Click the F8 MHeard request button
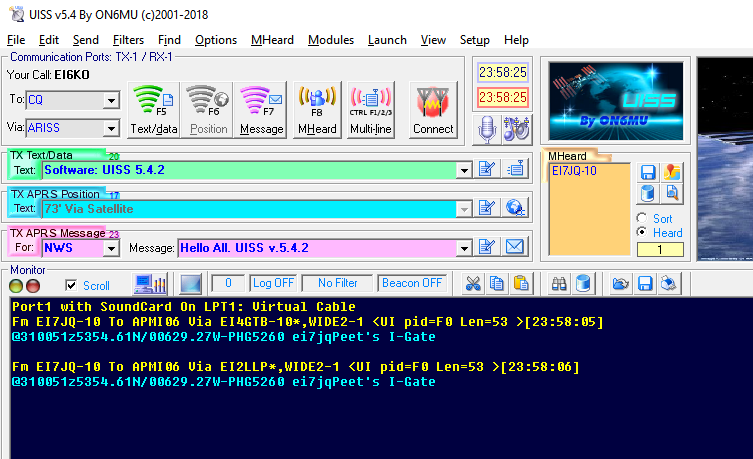The image size is (753, 459). pyautogui.click(x=317, y=110)
